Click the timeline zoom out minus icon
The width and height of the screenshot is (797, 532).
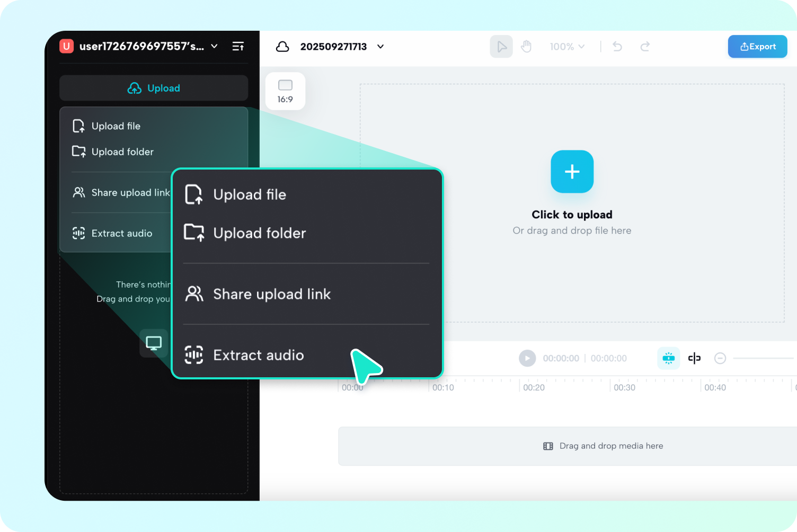(x=720, y=358)
